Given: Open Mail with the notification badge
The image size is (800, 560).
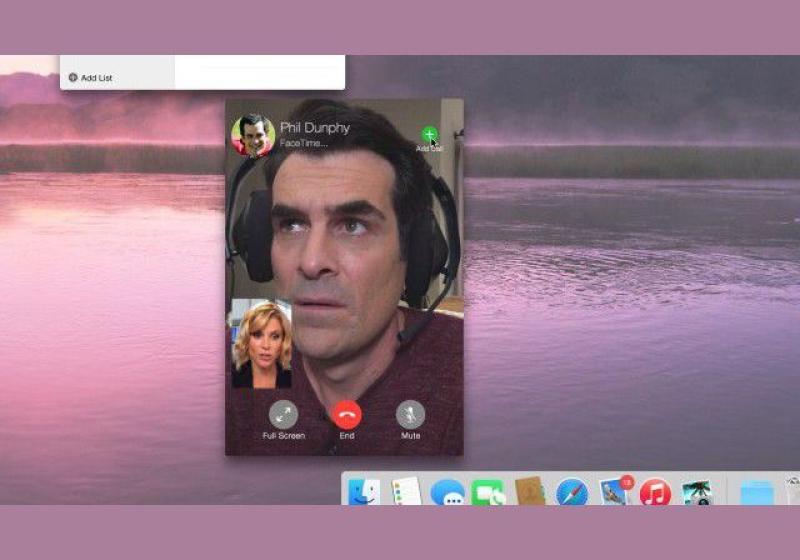Looking at the screenshot, I should pos(613,492).
